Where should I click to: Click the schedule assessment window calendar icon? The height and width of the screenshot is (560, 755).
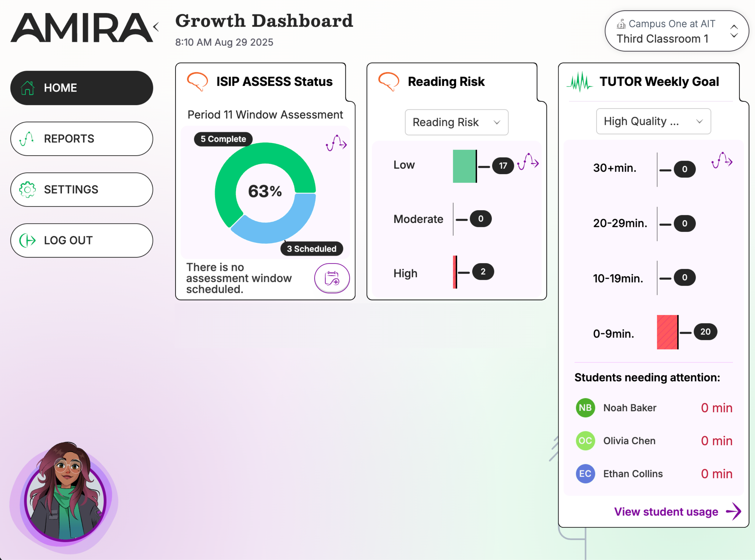(x=332, y=278)
